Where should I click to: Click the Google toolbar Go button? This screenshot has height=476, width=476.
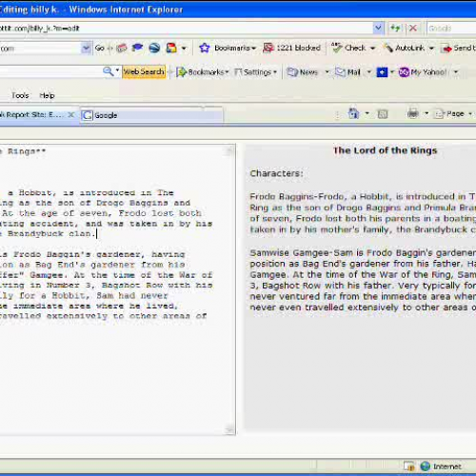(x=100, y=48)
